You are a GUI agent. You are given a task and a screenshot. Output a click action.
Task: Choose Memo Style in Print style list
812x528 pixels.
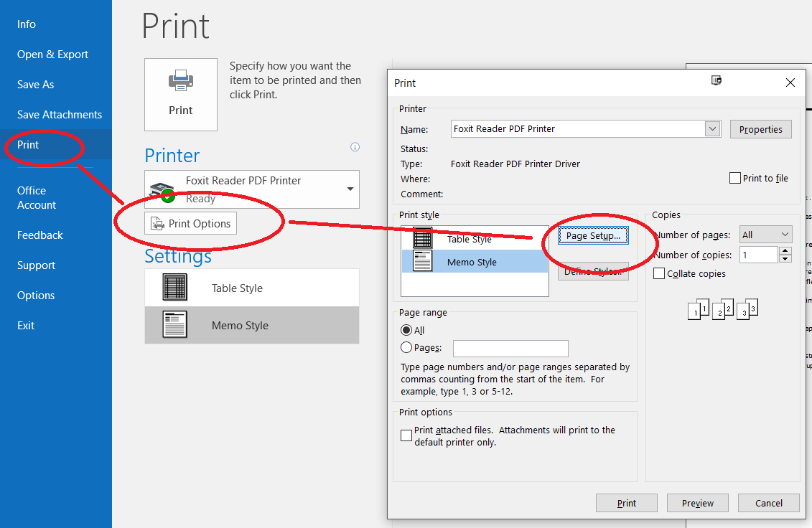[x=471, y=262]
